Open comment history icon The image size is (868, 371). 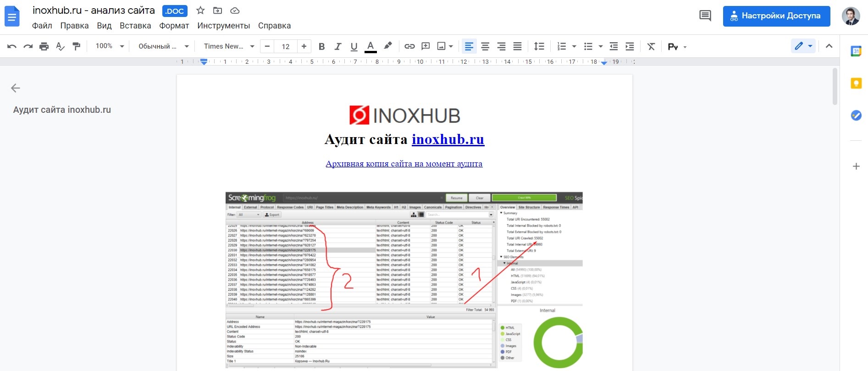coord(705,16)
